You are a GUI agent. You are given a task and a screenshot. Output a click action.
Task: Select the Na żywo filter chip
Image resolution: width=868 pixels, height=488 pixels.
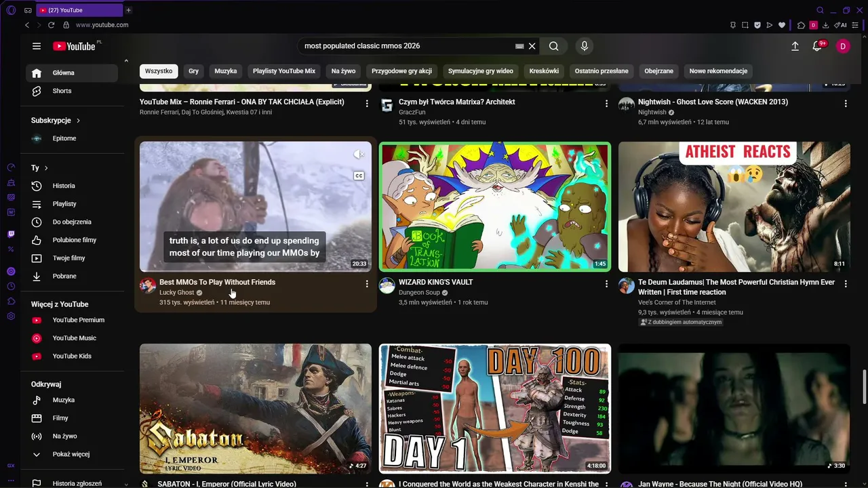tap(344, 71)
